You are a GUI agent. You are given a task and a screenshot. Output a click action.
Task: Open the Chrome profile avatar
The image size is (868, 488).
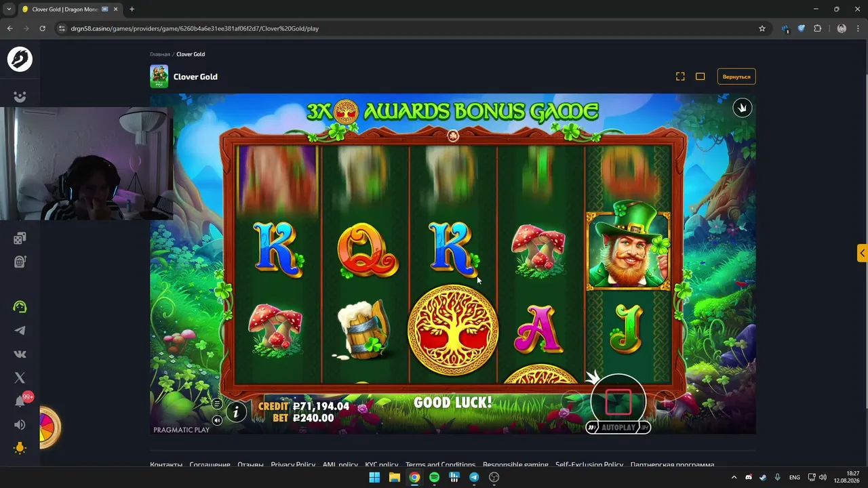coord(842,28)
